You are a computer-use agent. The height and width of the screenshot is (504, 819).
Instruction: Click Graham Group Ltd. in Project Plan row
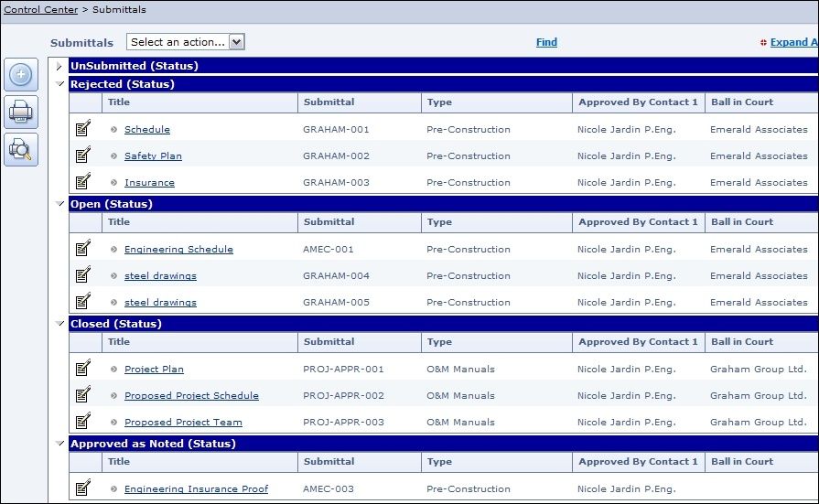pos(759,370)
